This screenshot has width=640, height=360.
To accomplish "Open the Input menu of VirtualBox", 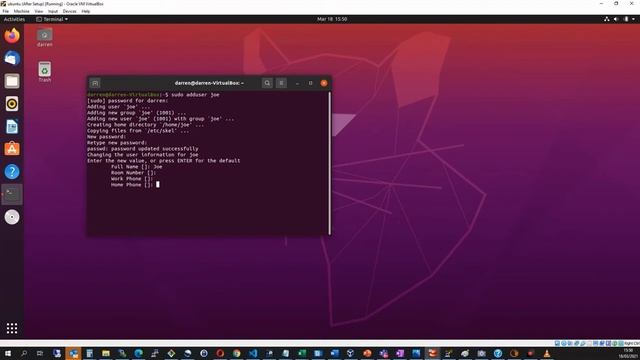I will [x=53, y=11].
